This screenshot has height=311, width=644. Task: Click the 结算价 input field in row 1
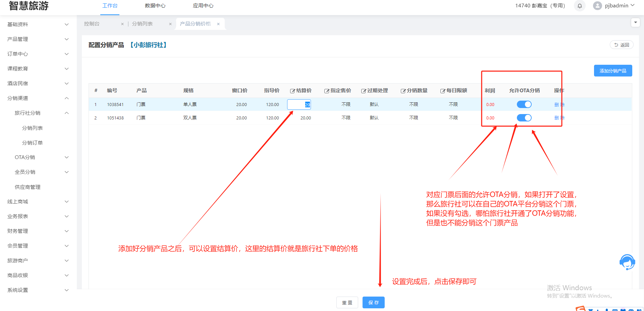[x=299, y=105]
